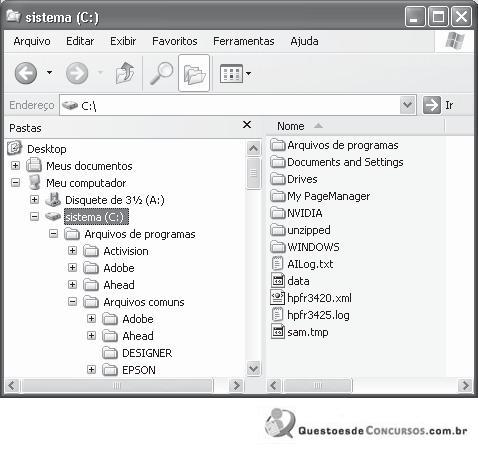
Task: Click the Activision folder icon in tree
Action: 91,251
